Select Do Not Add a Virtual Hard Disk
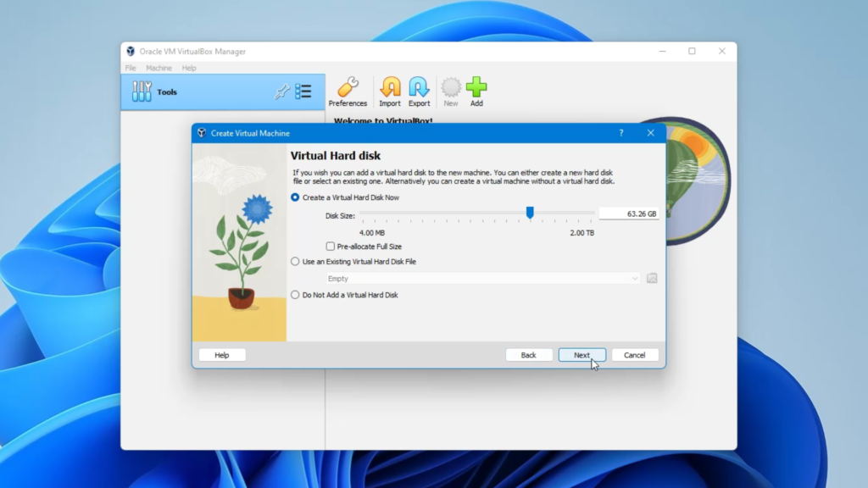 (344, 295)
